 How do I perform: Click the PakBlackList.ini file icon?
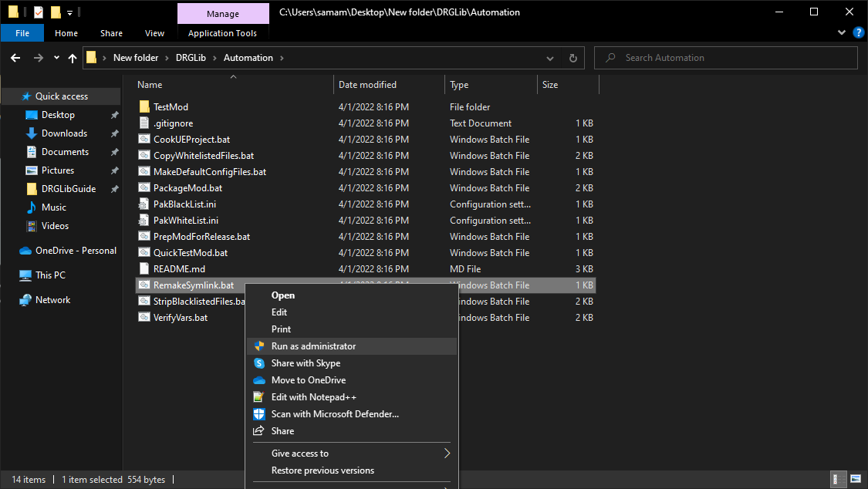[144, 204]
